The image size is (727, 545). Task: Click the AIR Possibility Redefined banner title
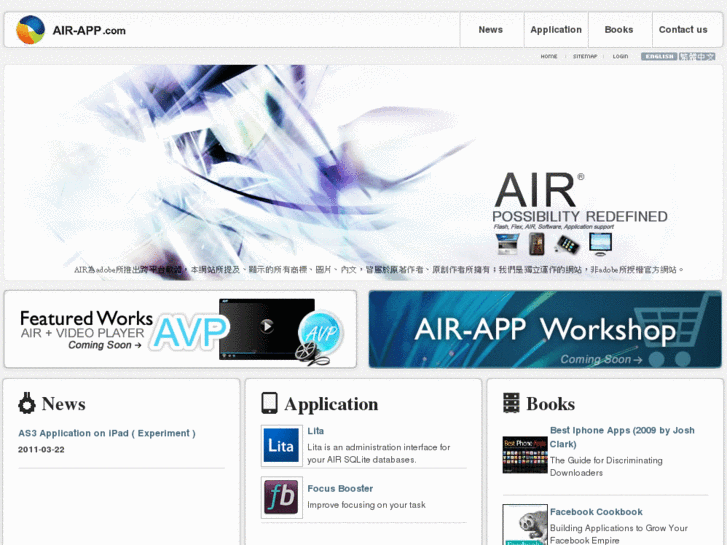coord(580,198)
